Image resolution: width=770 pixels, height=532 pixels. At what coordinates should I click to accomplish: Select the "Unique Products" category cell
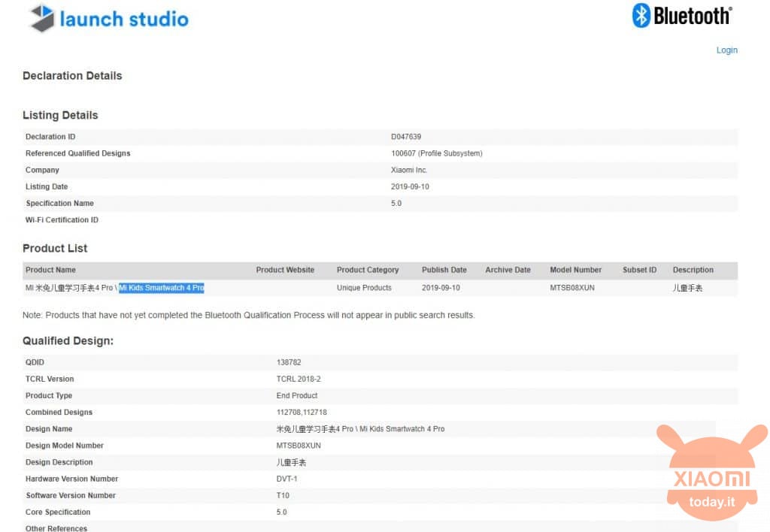365,288
